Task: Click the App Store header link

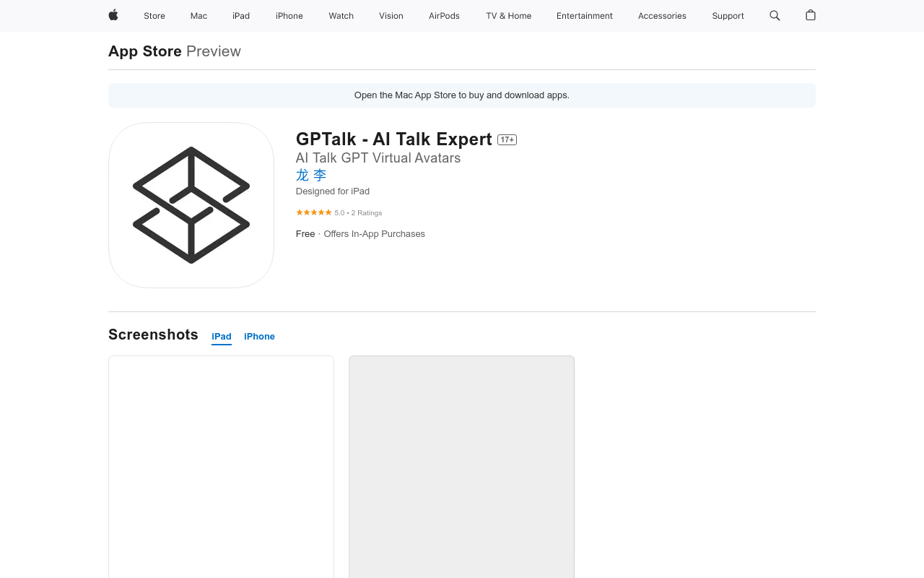Action: tap(145, 51)
